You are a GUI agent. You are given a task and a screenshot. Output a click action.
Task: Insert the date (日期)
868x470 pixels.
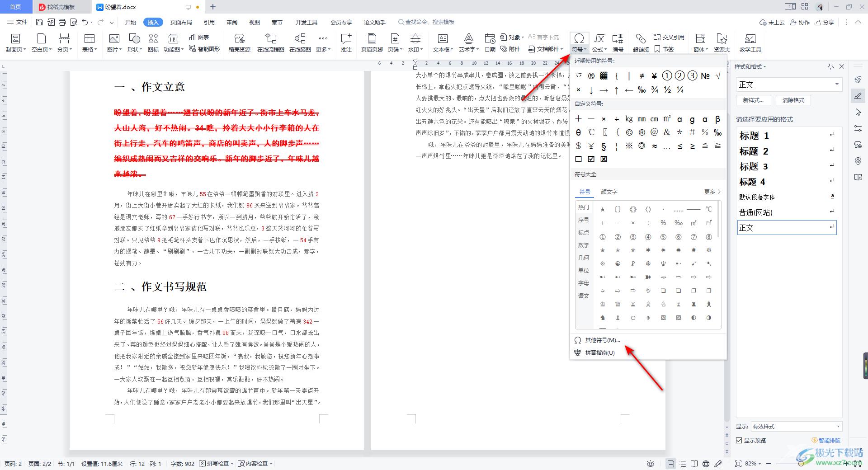(490, 43)
